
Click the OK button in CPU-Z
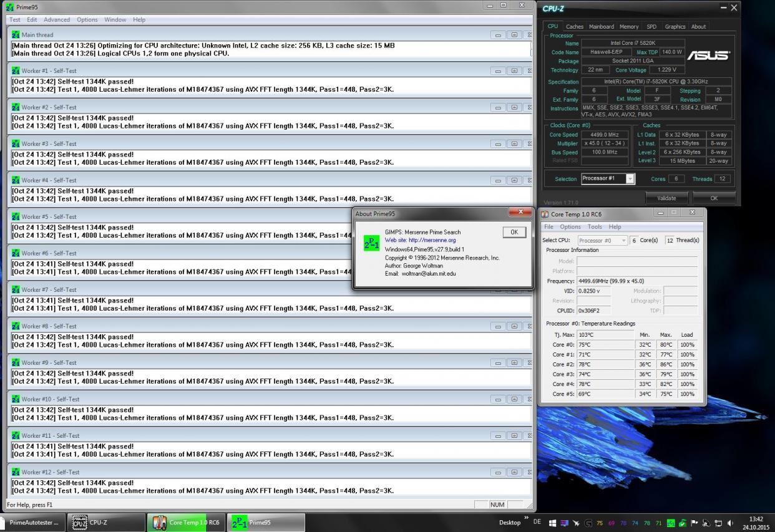[x=714, y=198]
